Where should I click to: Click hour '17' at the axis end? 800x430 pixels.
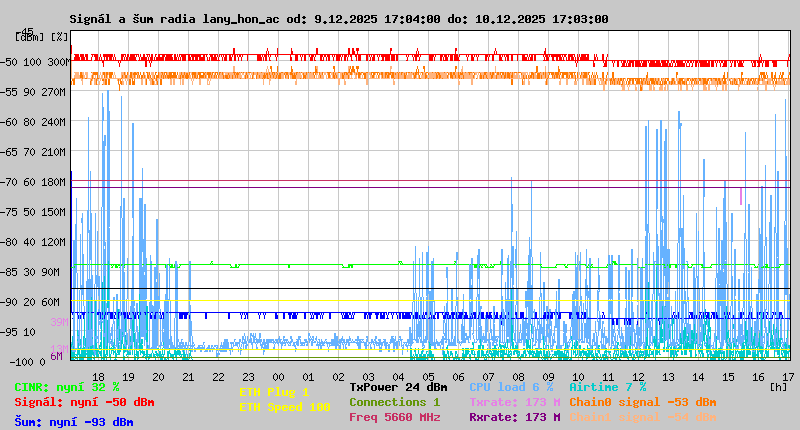(788, 377)
